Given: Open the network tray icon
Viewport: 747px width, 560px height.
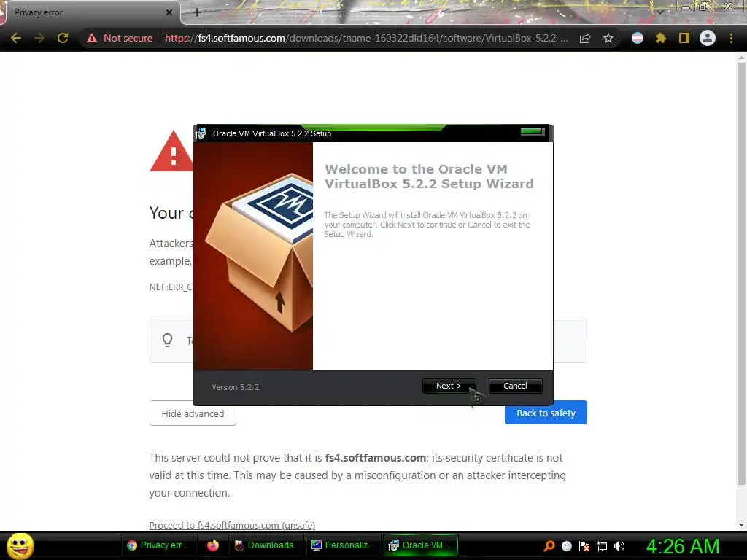Looking at the screenshot, I should point(602,546).
